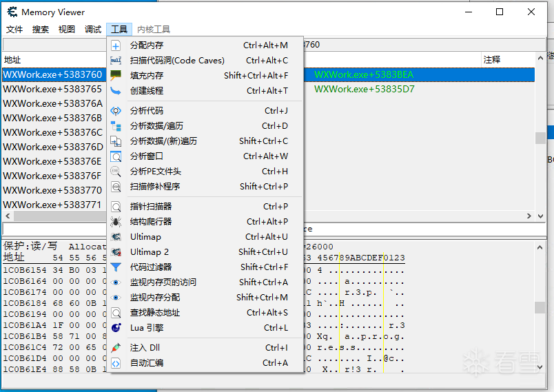Click the eye icon beside 监视内存分配

[x=116, y=298]
